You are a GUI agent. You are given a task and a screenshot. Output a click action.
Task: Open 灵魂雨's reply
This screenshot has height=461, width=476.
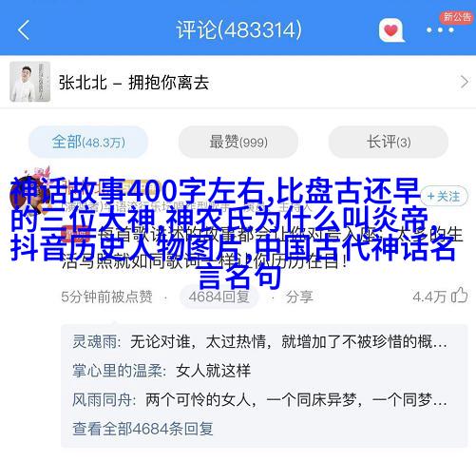coord(259,342)
